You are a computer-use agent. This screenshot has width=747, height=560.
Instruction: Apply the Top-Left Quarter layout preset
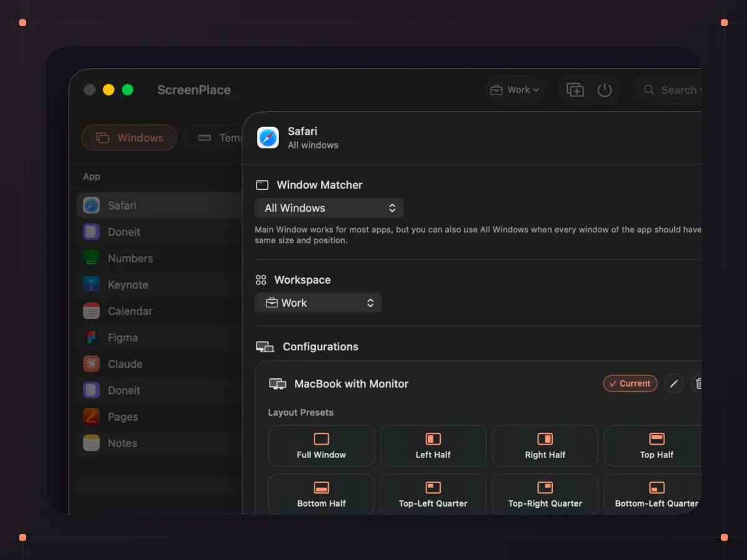tap(433, 494)
